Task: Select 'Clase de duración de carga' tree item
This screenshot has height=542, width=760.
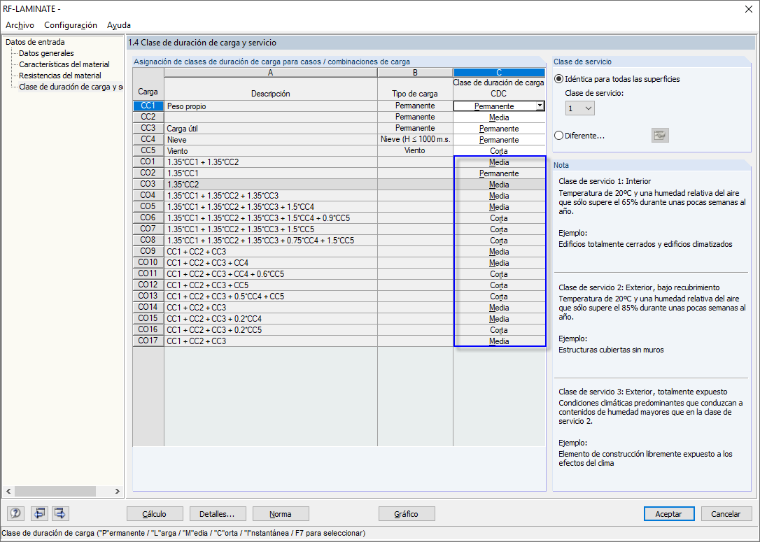Action: (x=70, y=87)
